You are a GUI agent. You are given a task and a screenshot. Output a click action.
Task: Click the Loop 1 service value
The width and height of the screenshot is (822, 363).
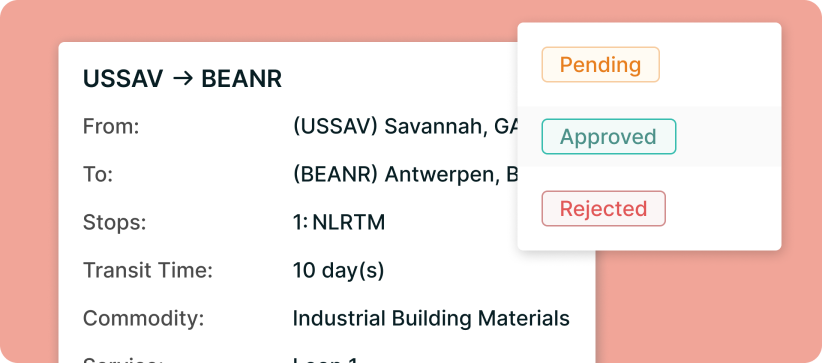[325, 360]
